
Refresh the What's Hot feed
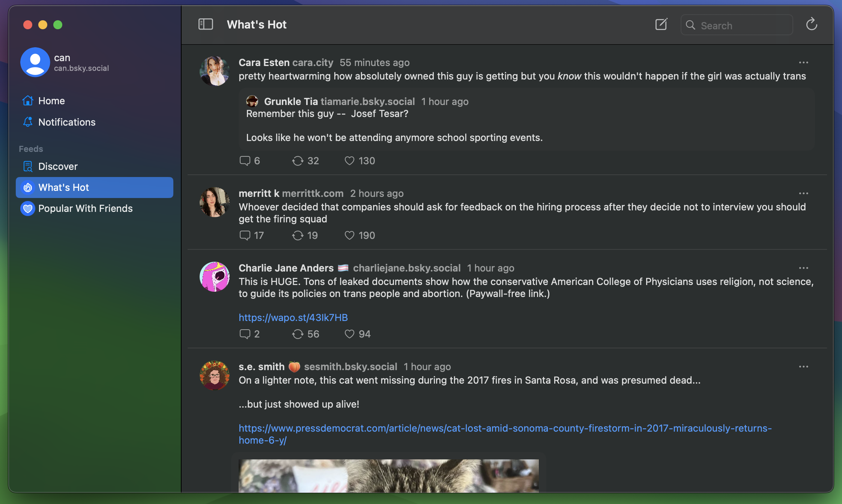coord(811,25)
